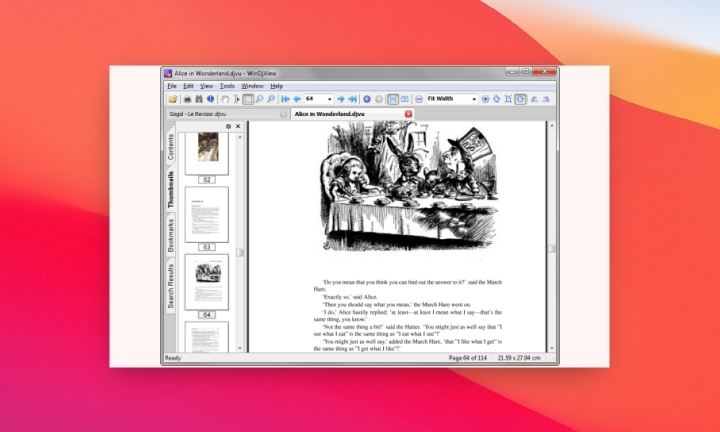Jump to last page arrow
720x432 pixels.
point(352,99)
